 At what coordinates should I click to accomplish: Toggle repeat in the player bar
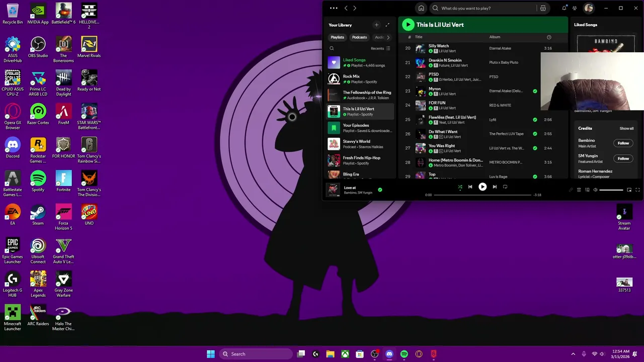(x=505, y=187)
